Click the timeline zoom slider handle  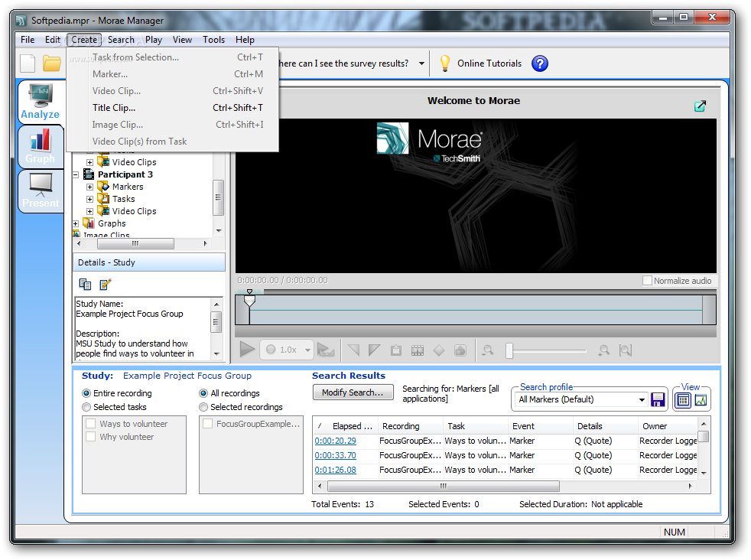509,350
